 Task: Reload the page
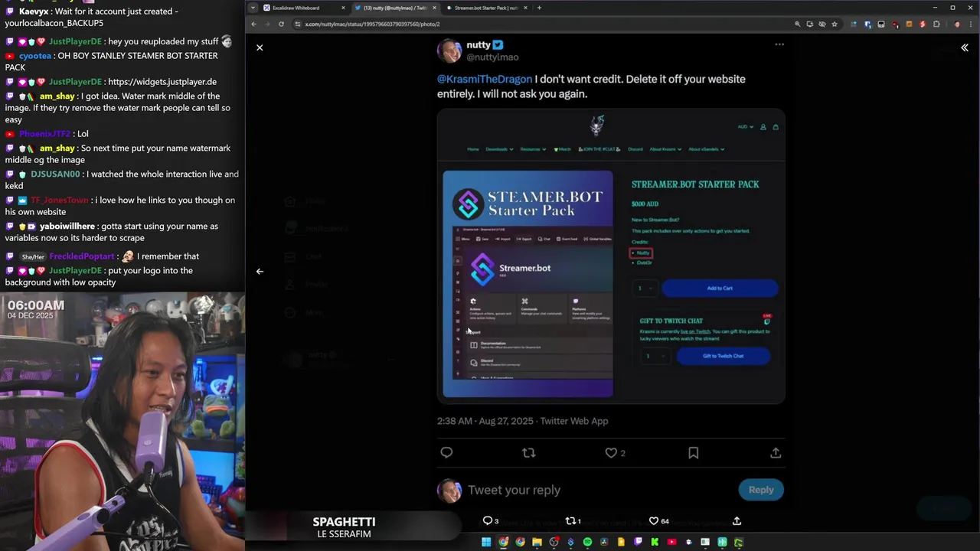click(x=281, y=24)
